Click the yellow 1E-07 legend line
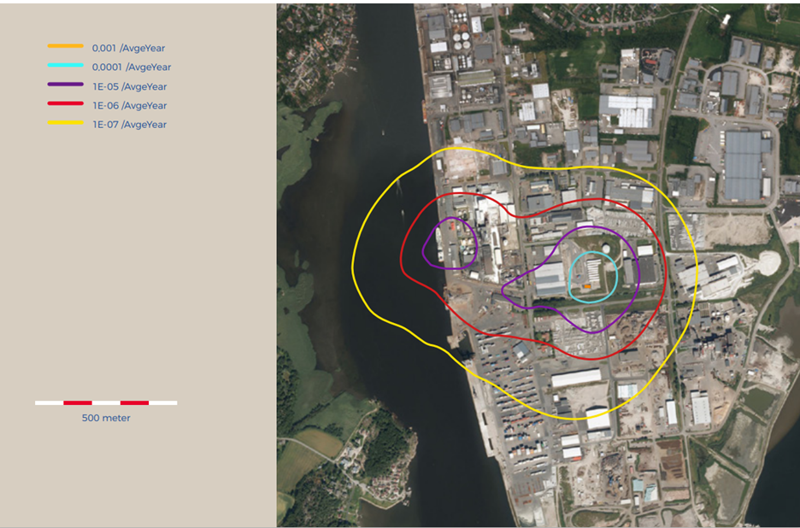Image resolution: width=800 pixels, height=528 pixels. click(x=65, y=122)
